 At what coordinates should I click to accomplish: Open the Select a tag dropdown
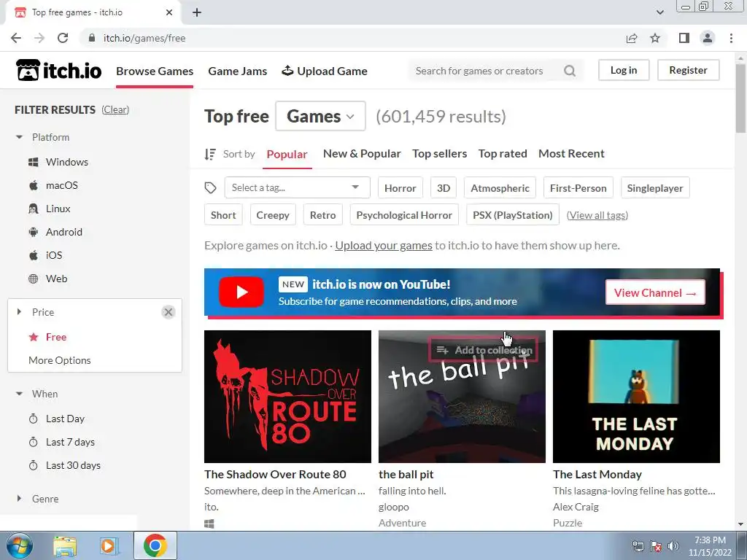click(x=298, y=187)
